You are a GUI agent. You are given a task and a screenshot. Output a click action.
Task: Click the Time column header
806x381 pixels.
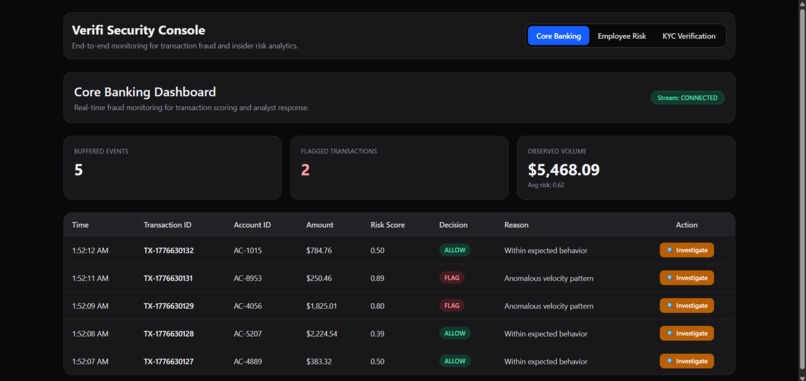pos(80,225)
